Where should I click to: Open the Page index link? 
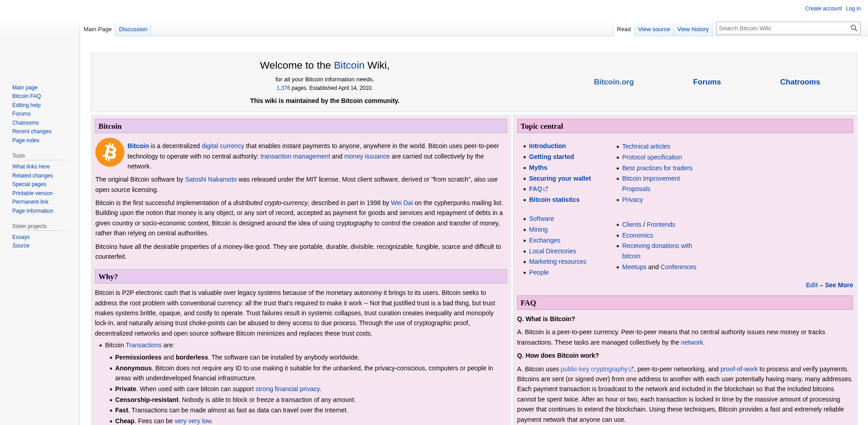click(26, 140)
